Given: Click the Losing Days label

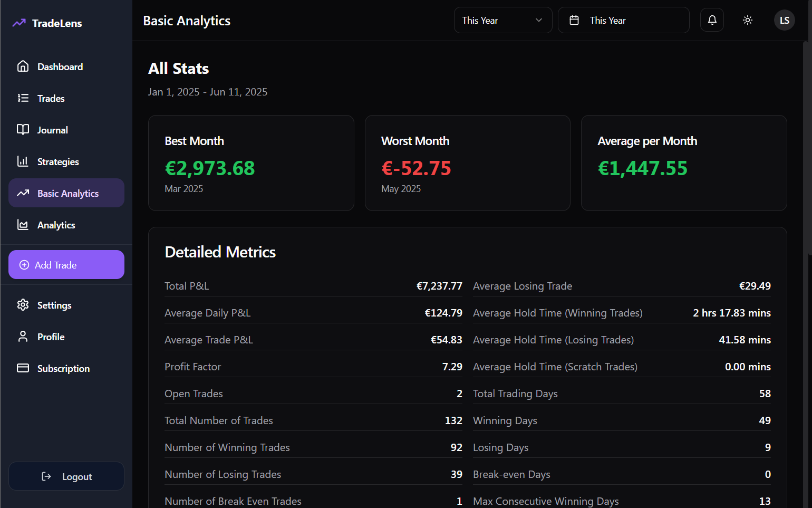Looking at the screenshot, I should [x=501, y=448].
